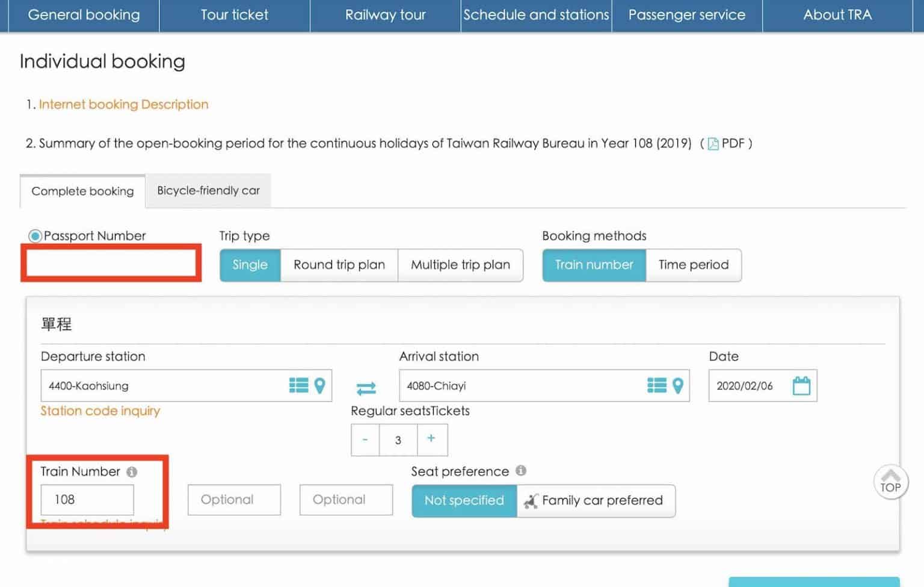Click Seat preference info icon

(x=521, y=471)
